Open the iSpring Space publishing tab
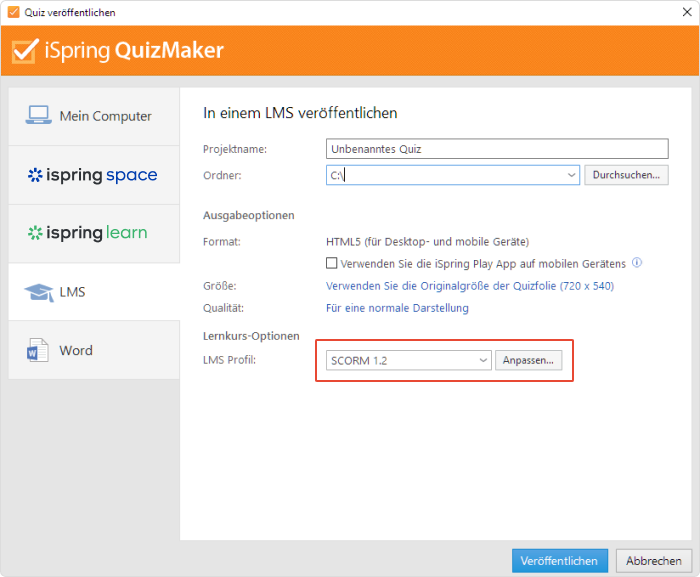 click(94, 175)
